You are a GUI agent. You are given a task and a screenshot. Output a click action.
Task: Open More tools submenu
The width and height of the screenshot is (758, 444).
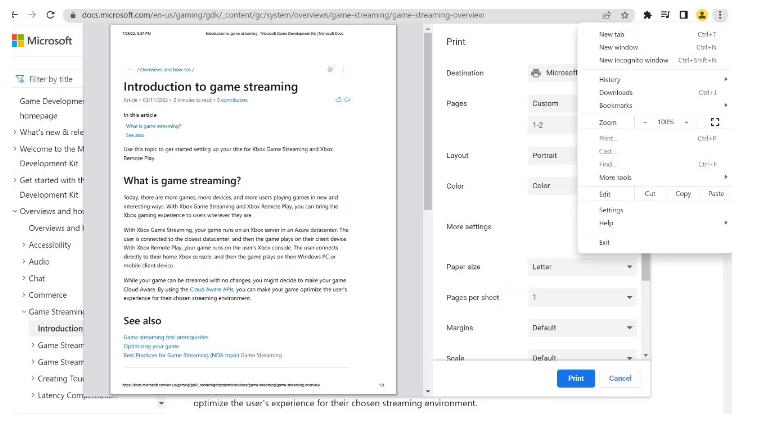pyautogui.click(x=657, y=178)
